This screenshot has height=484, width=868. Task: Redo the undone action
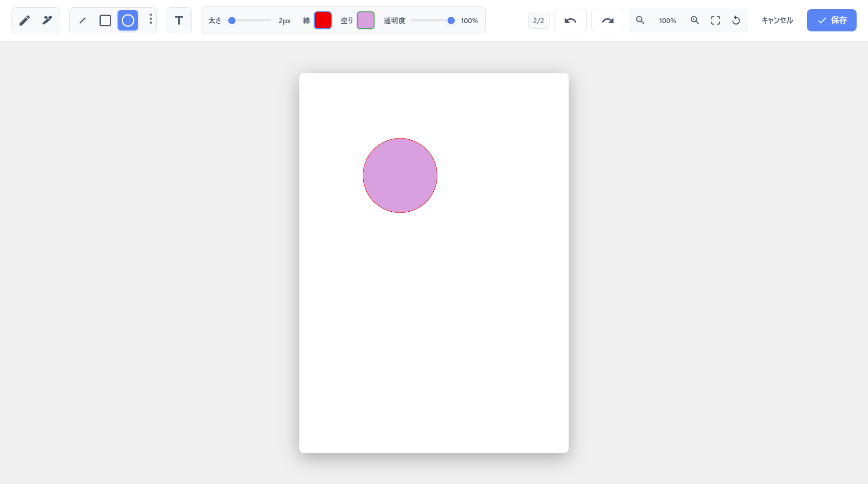608,20
